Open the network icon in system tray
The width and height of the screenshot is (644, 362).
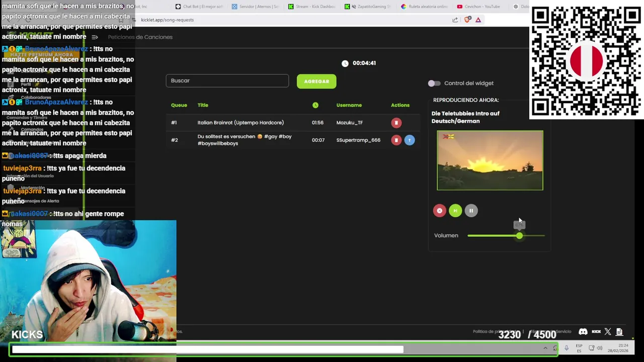click(591, 348)
